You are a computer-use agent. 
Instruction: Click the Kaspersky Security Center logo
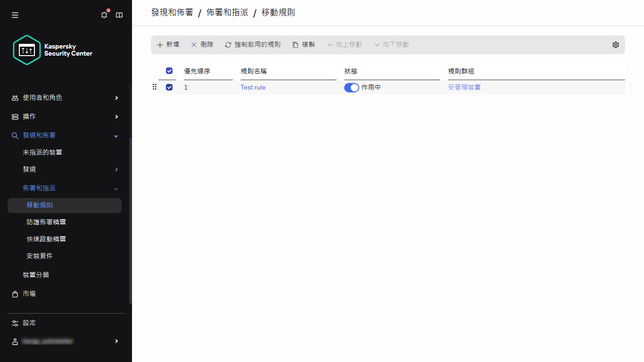pyautogui.click(x=52, y=49)
